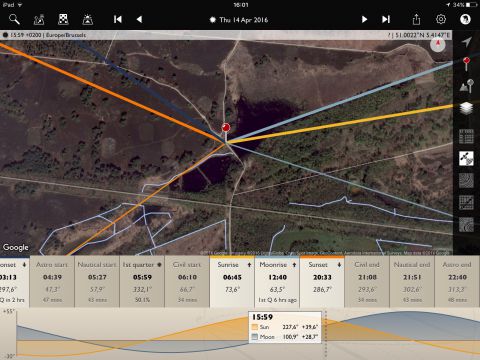Select the red pin tool
480x360 pixels.
[467, 64]
